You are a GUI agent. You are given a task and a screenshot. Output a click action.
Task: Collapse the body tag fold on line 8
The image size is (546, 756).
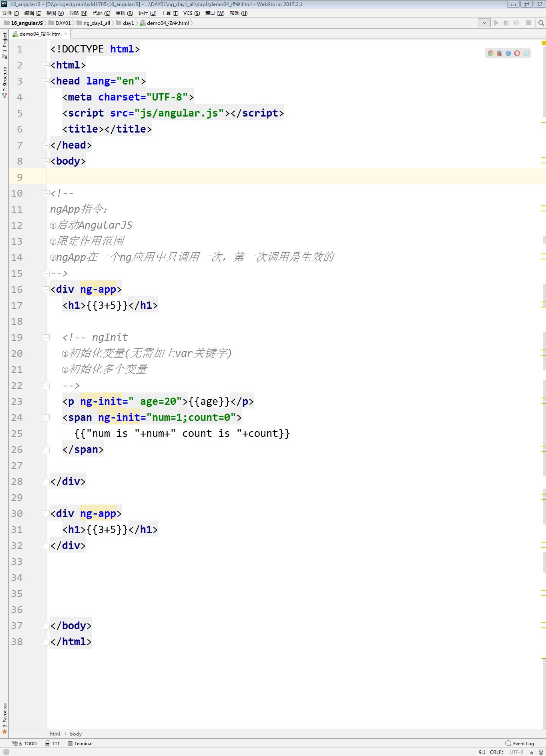(x=46, y=161)
